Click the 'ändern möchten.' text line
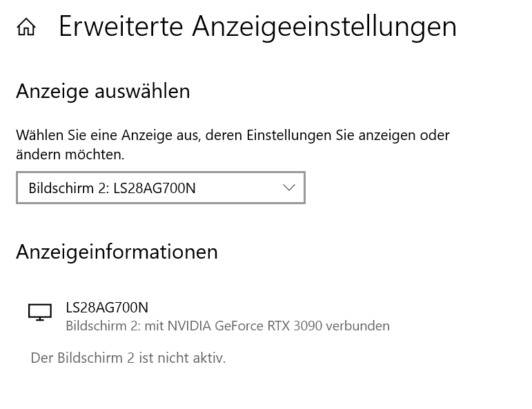This screenshot has width=532, height=409. [x=70, y=154]
